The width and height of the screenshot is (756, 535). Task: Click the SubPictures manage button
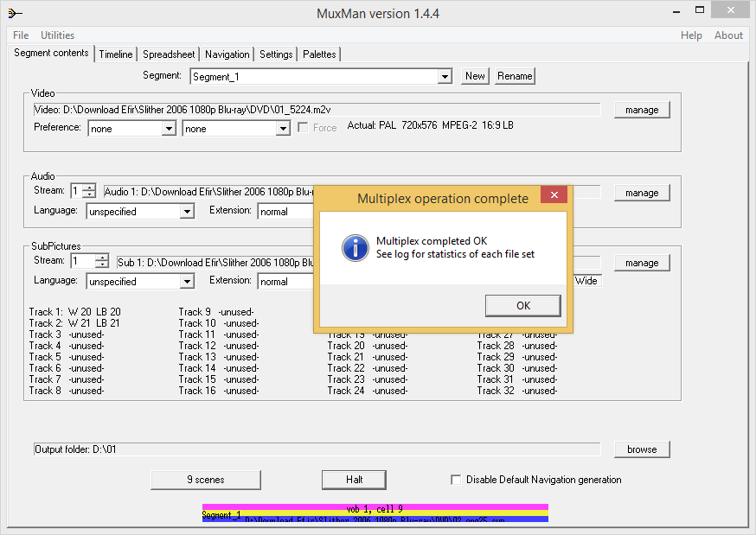point(642,263)
